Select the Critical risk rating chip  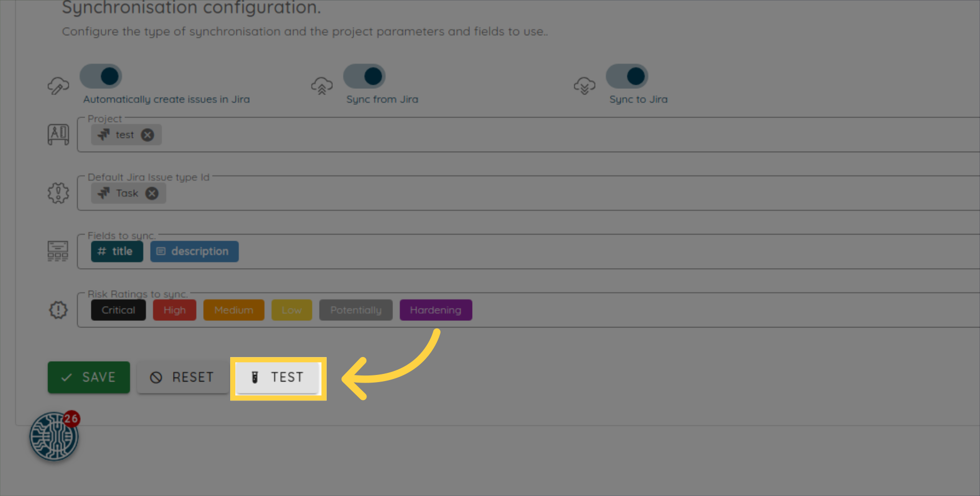[118, 310]
